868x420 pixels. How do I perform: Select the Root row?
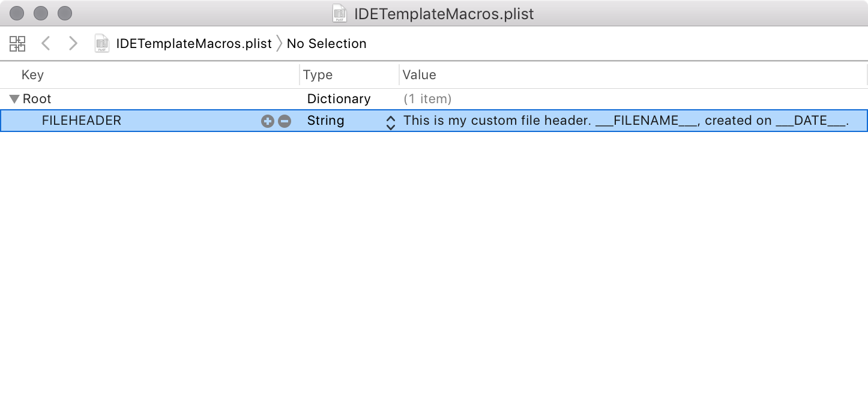pyautogui.click(x=37, y=99)
